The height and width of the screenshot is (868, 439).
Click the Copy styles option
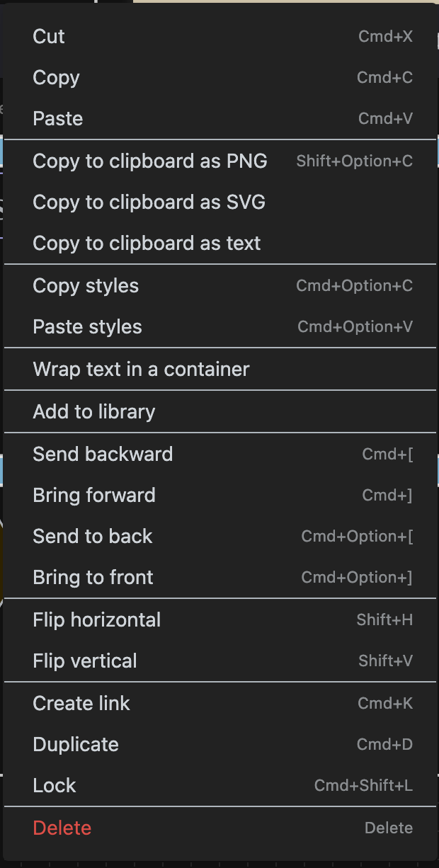(86, 286)
